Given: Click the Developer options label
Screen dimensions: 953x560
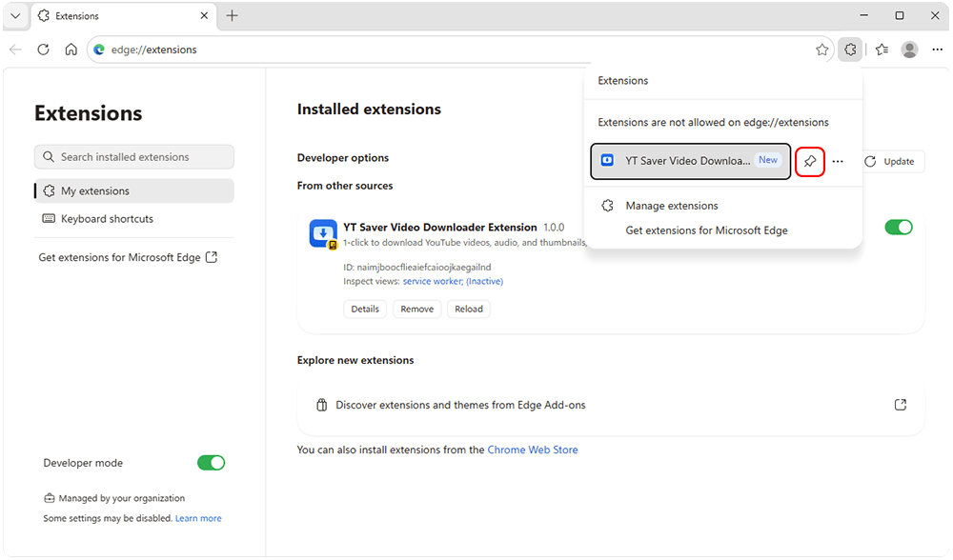Looking at the screenshot, I should [x=343, y=158].
